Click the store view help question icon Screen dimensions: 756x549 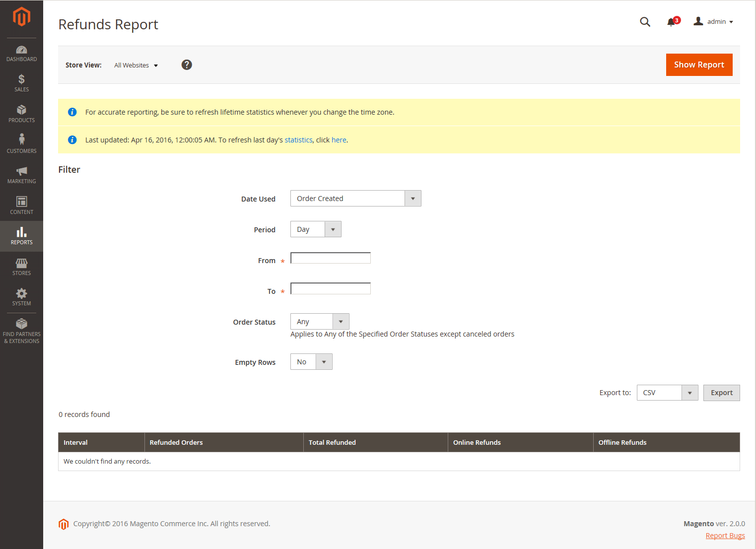(187, 65)
